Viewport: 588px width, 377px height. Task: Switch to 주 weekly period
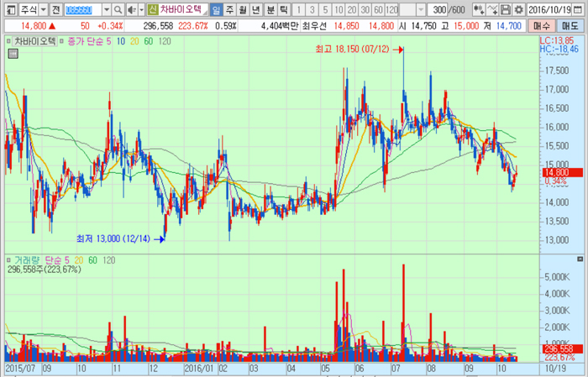[x=230, y=9]
